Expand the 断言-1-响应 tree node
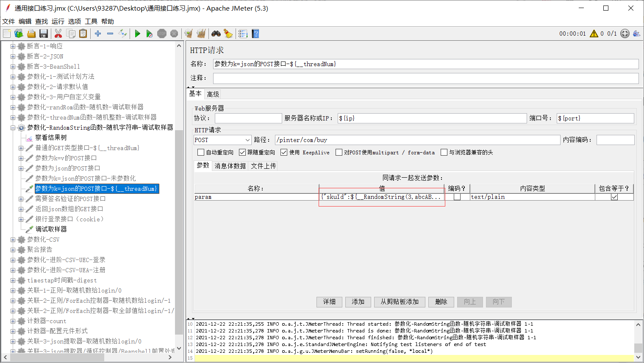Image resolution: width=644 pixels, height=363 pixels. [13, 46]
